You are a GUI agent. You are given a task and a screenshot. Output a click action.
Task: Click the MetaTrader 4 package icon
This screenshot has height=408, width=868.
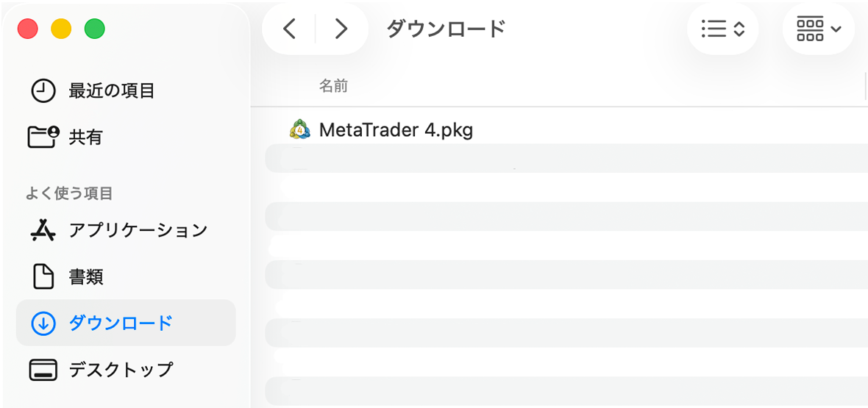coord(299,130)
